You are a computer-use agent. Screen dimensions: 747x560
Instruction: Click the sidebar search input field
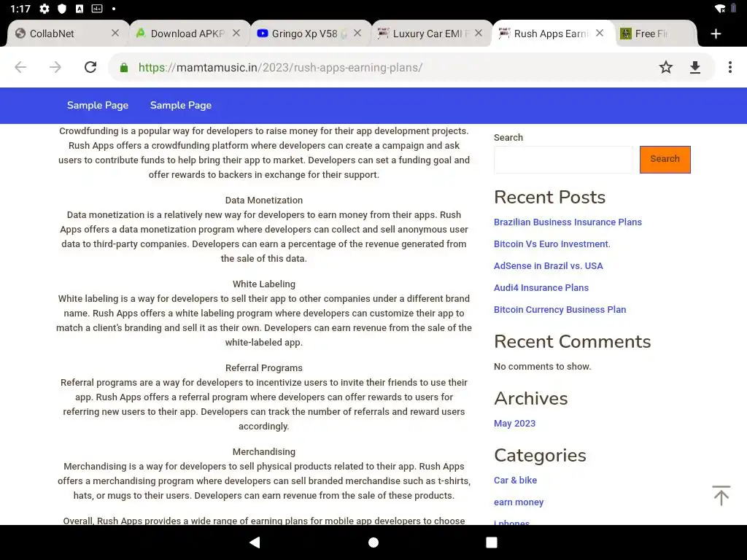point(563,160)
